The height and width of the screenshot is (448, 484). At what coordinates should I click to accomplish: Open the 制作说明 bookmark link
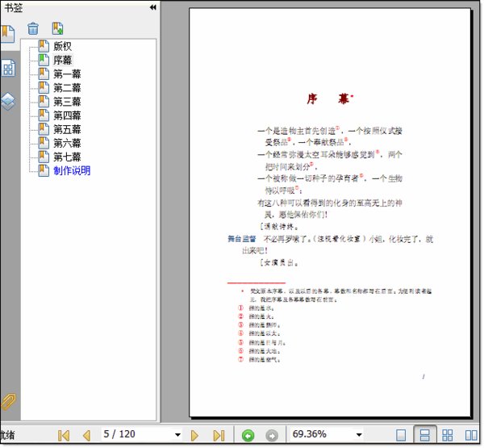(x=72, y=170)
